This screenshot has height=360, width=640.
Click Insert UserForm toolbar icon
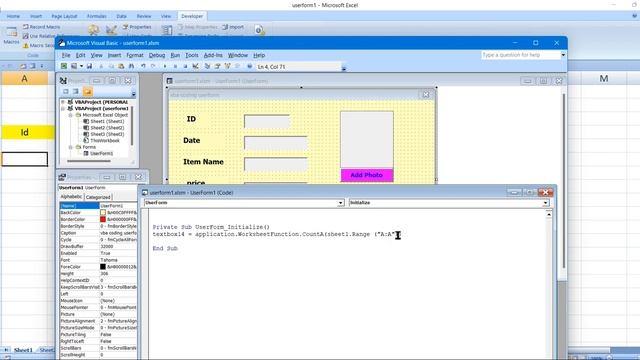click(74, 66)
